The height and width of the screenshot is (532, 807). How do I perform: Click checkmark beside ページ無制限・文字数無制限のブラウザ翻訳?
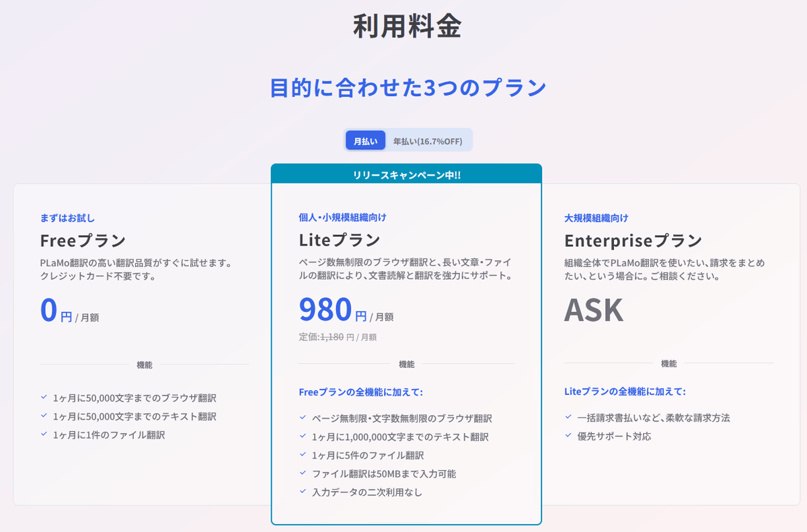click(303, 418)
